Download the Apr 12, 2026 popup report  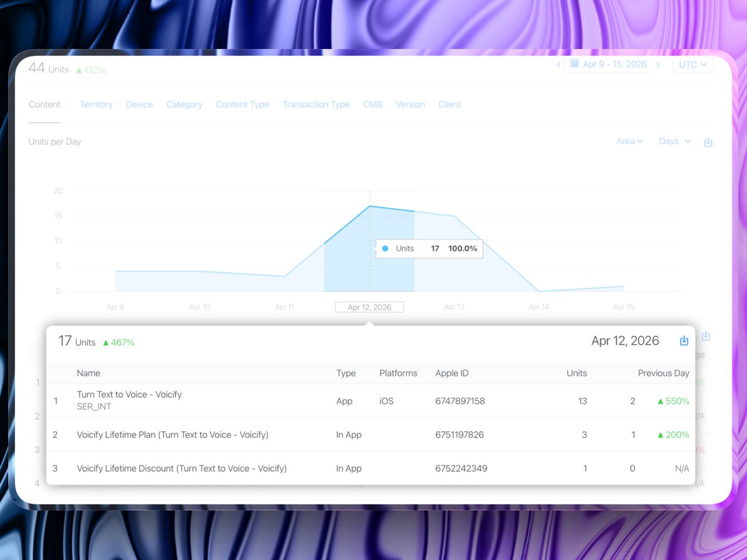click(x=684, y=341)
